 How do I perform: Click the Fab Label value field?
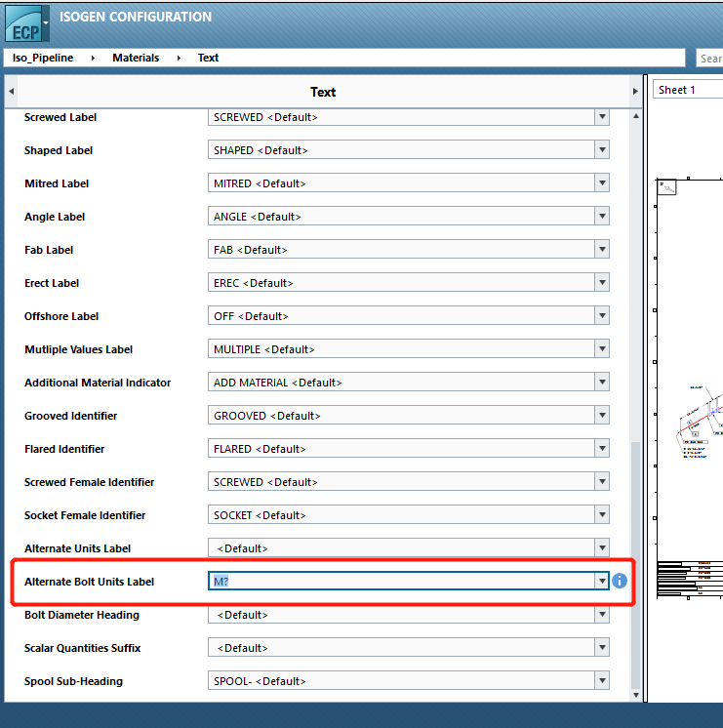click(x=402, y=250)
